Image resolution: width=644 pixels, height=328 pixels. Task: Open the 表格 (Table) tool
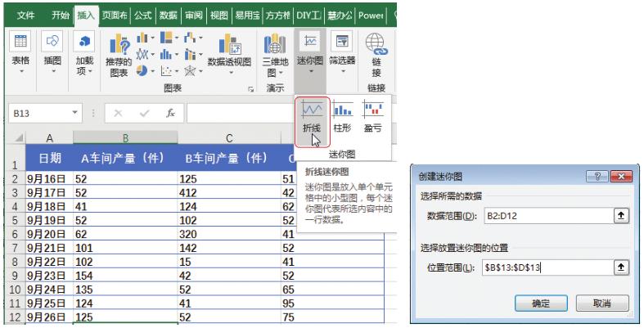coord(20,52)
